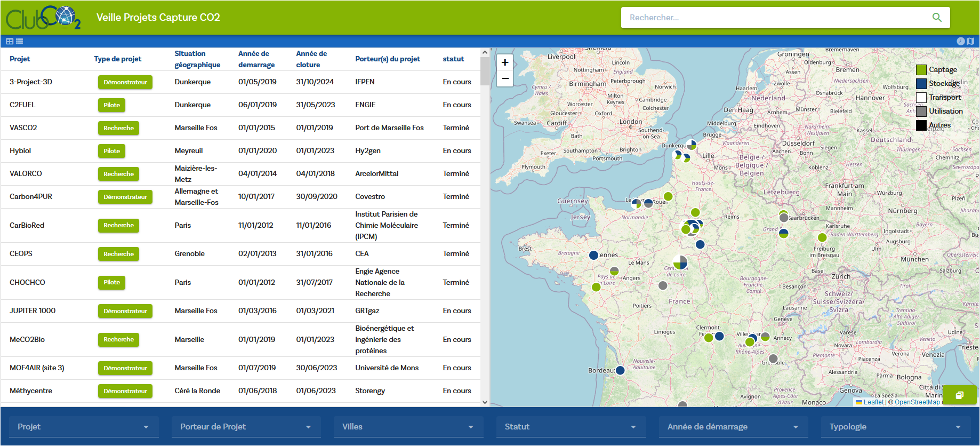Sort by Année de demarrage header

[256, 59]
